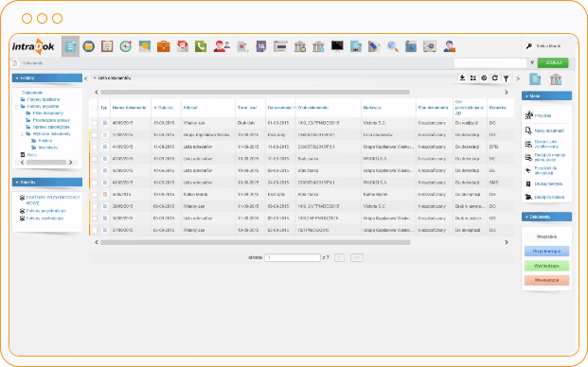Check the row for document 39/09/2015
The width and height of the screenshot is (588, 367).
[95, 206]
